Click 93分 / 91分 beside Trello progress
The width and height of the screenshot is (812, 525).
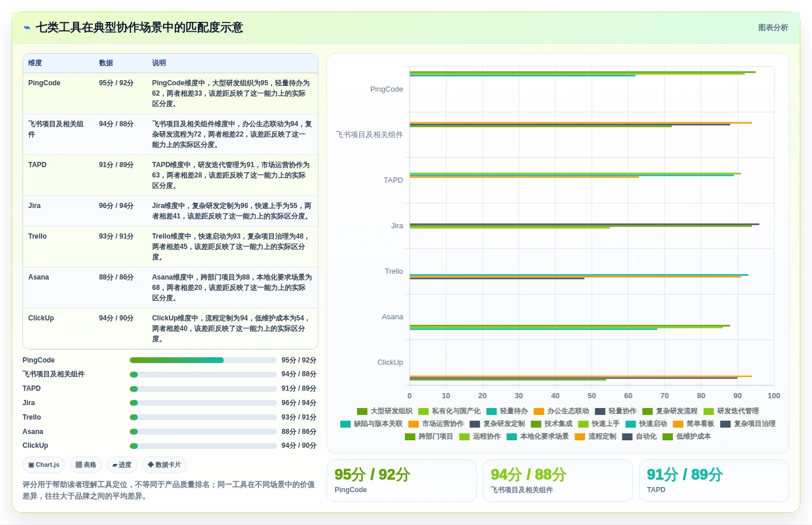[299, 417]
